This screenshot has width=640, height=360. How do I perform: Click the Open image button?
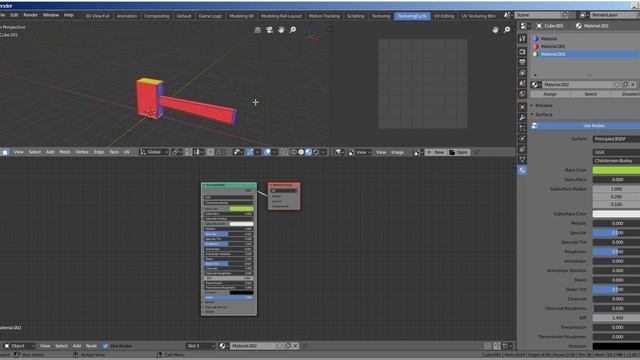pos(459,152)
